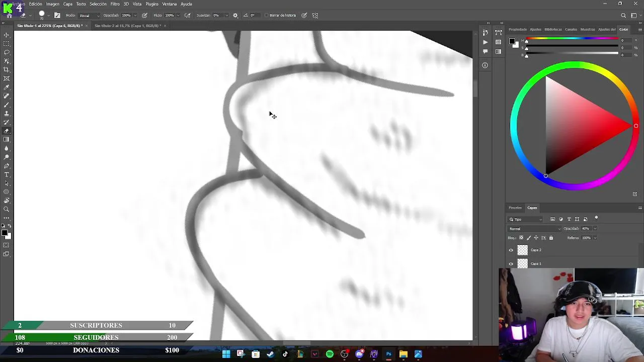The width and height of the screenshot is (644, 362).
Task: Open the symmetry paint butterfly options
Action: [x=315, y=16]
